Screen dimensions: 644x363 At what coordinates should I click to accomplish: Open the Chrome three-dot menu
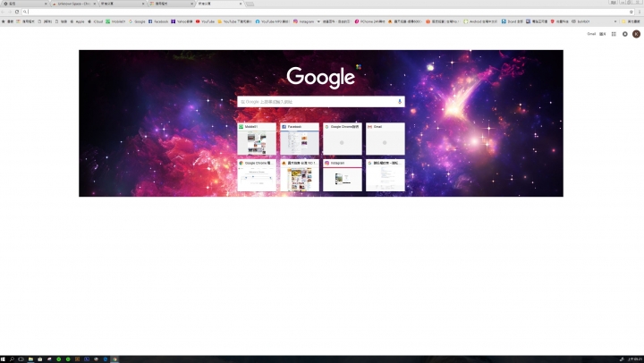[640, 12]
